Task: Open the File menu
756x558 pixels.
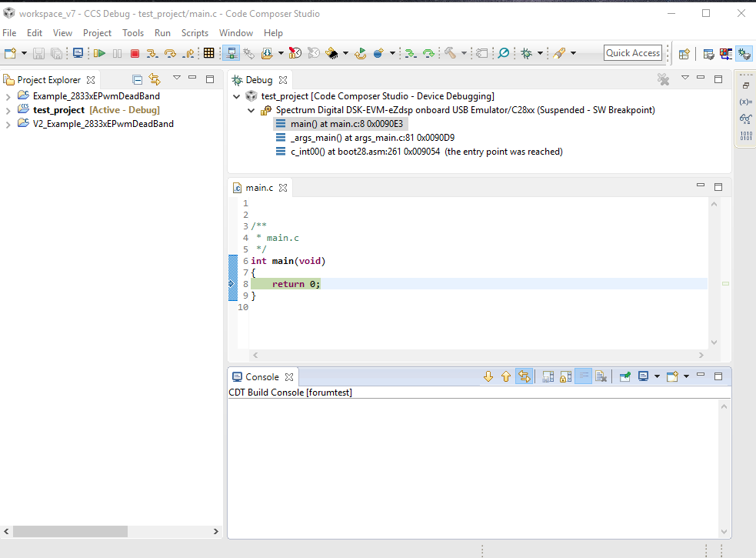Action: click(9, 33)
